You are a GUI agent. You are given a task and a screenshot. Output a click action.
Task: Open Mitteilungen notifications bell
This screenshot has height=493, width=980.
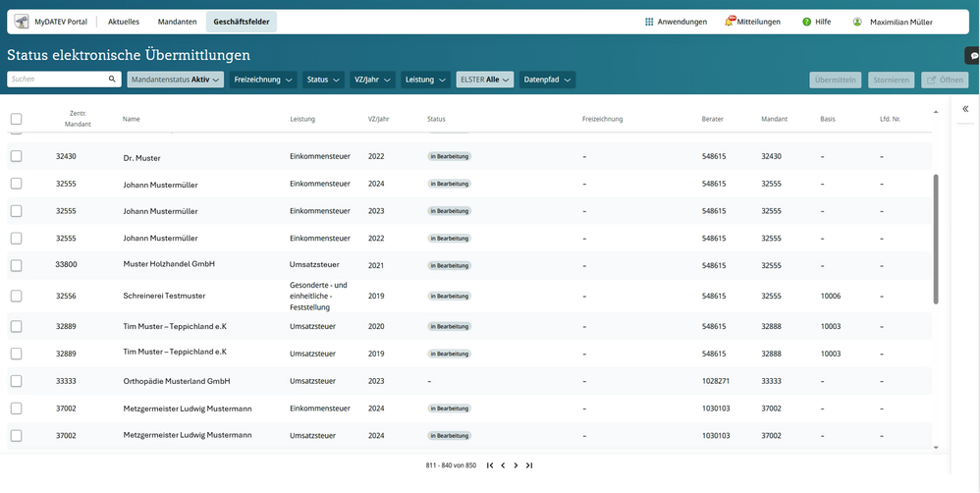pos(730,22)
